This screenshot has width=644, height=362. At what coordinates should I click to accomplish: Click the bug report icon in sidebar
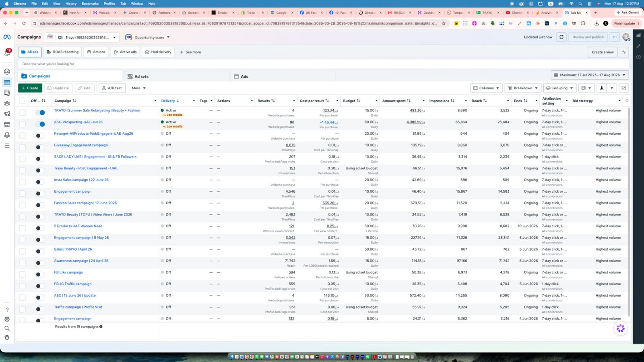click(x=7, y=338)
